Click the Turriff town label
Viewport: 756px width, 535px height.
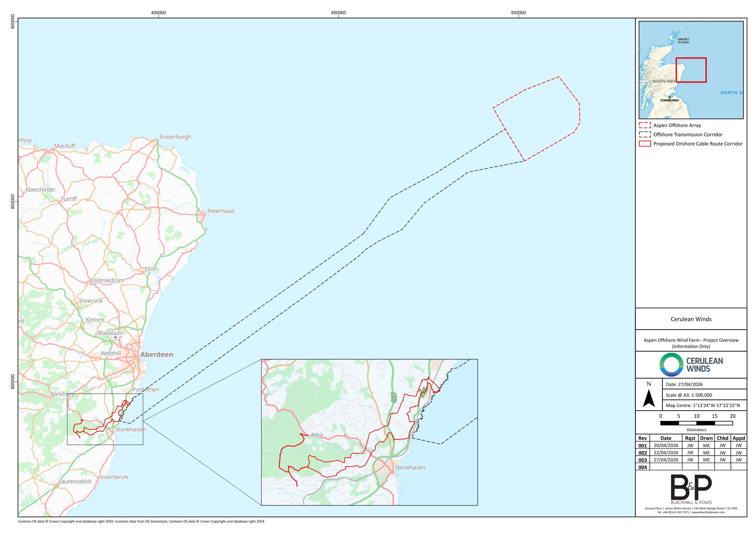69,199
